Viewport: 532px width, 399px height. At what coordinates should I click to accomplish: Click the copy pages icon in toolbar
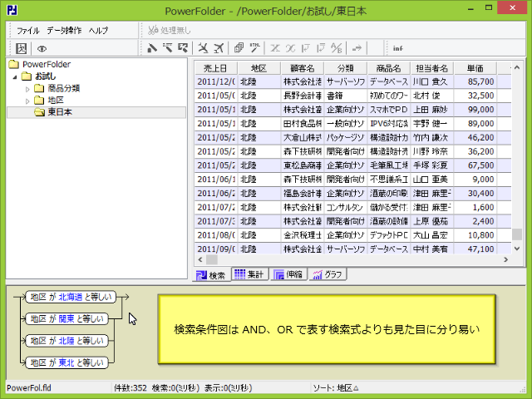(239, 48)
